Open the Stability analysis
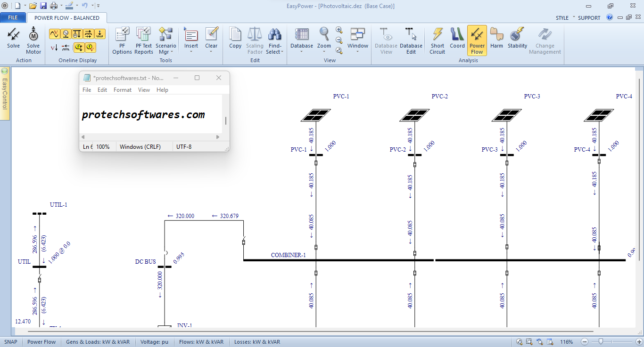644x347 pixels. click(517, 38)
